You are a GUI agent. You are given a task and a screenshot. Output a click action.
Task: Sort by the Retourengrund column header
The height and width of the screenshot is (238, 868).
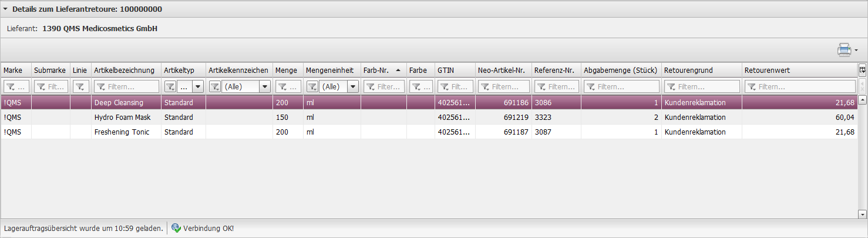coord(702,70)
